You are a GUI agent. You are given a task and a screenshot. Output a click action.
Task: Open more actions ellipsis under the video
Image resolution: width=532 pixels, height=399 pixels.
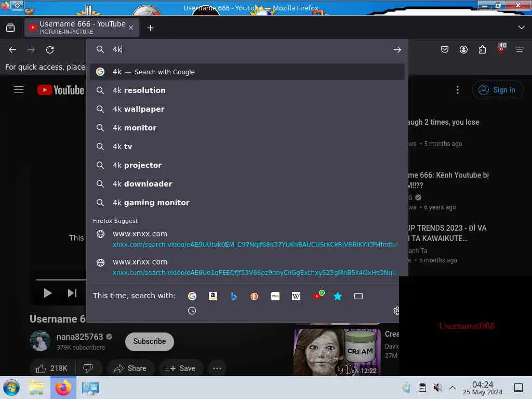(x=217, y=368)
